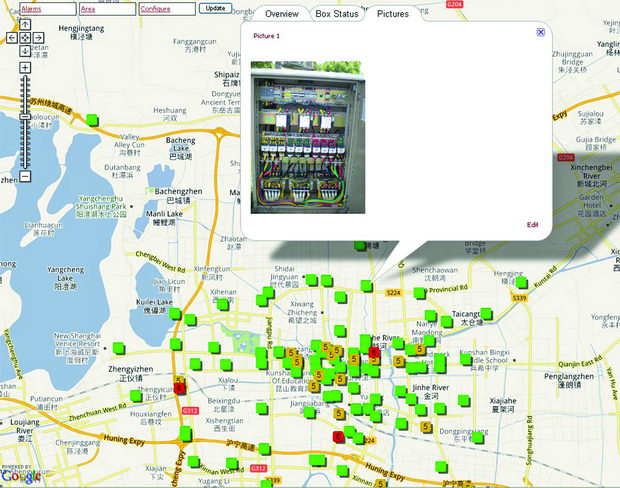This screenshot has width=620, height=488.
Task: Open the electrical cabinet picture thumbnail
Action: click(x=308, y=137)
